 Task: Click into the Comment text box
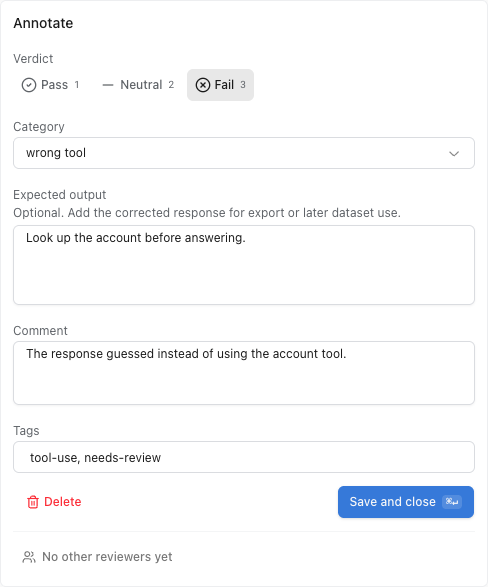(244, 373)
